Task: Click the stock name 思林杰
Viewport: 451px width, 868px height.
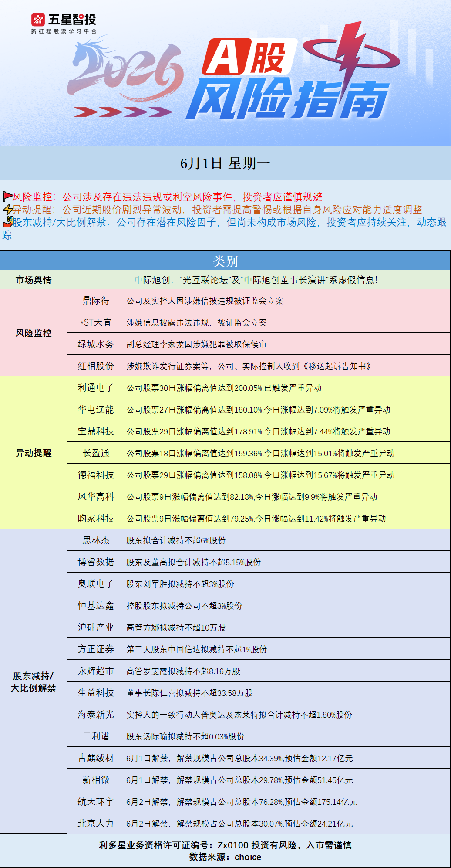Action: point(96,540)
